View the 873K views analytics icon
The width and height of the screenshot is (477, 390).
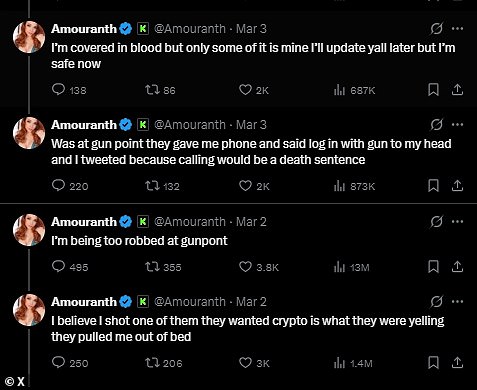(x=339, y=186)
